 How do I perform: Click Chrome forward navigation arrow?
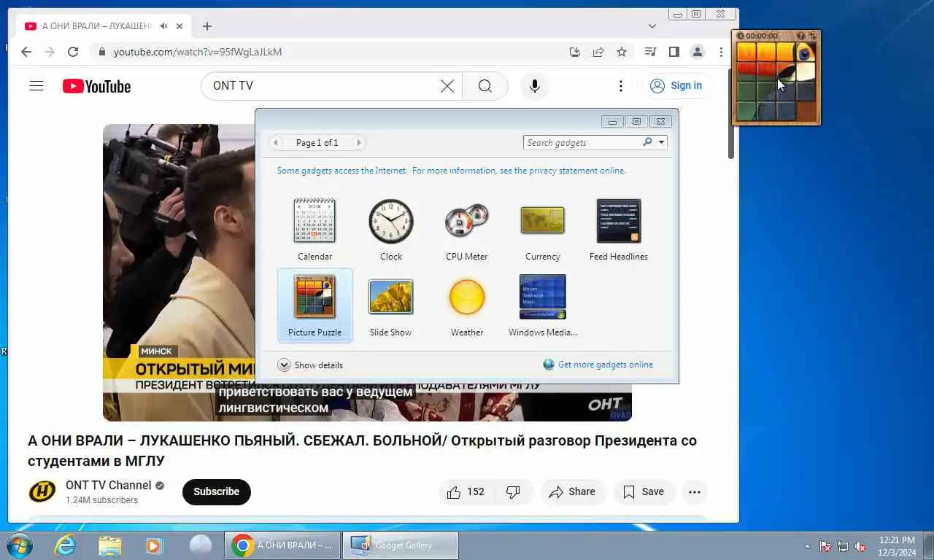pos(50,52)
